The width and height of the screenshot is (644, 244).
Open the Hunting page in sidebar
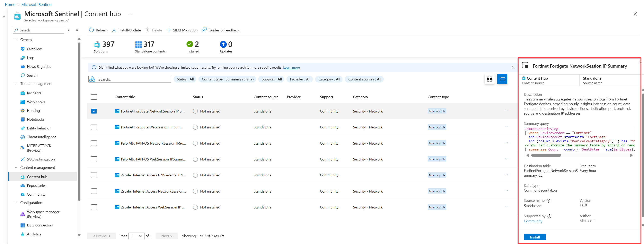33,110
